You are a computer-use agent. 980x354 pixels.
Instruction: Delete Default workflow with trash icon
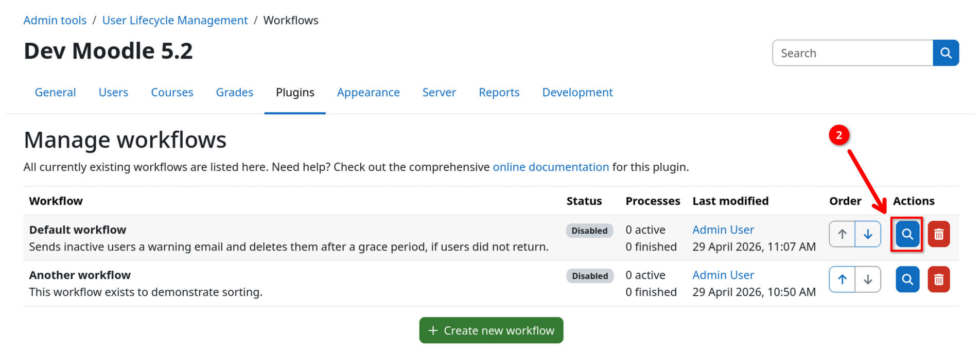tap(939, 234)
